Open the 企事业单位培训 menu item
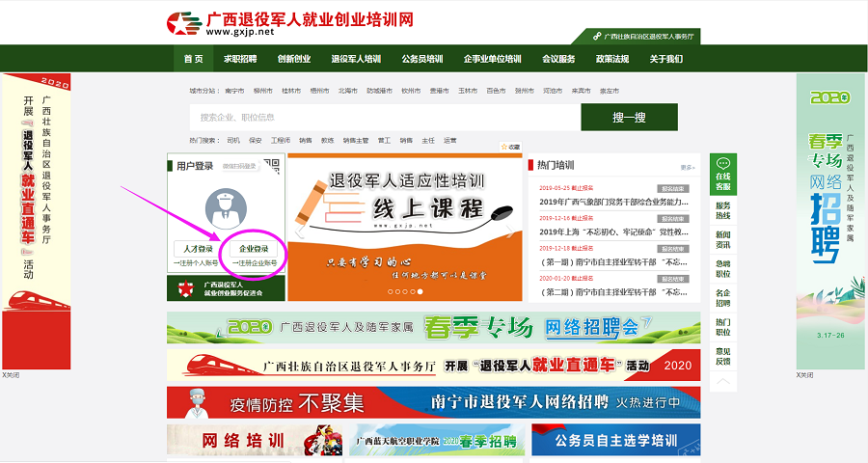Screen dimensions: 868x463 pos(493,59)
